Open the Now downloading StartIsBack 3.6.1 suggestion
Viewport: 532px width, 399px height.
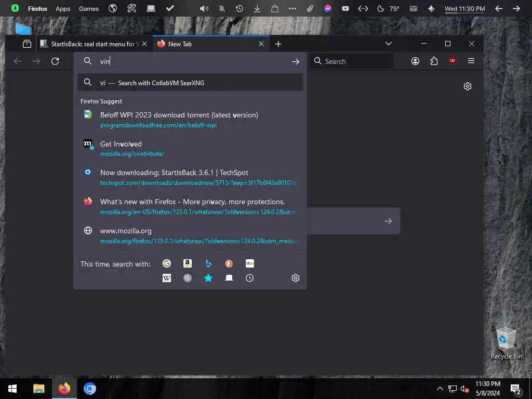point(190,178)
